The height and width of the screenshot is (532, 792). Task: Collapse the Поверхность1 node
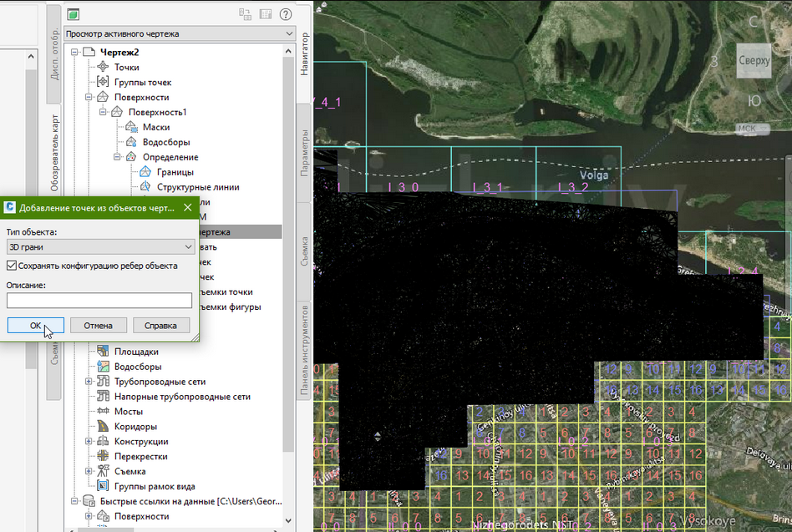click(104, 112)
